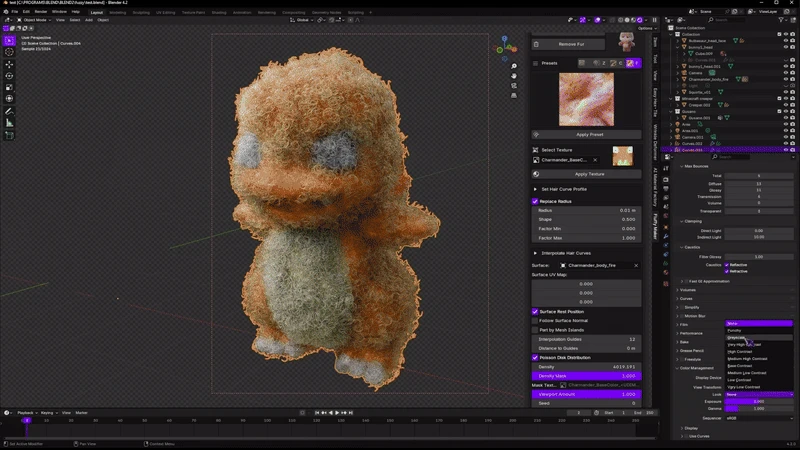Expand Set Hair Curve Profile section
The width and height of the screenshot is (800, 450).
tap(535, 189)
